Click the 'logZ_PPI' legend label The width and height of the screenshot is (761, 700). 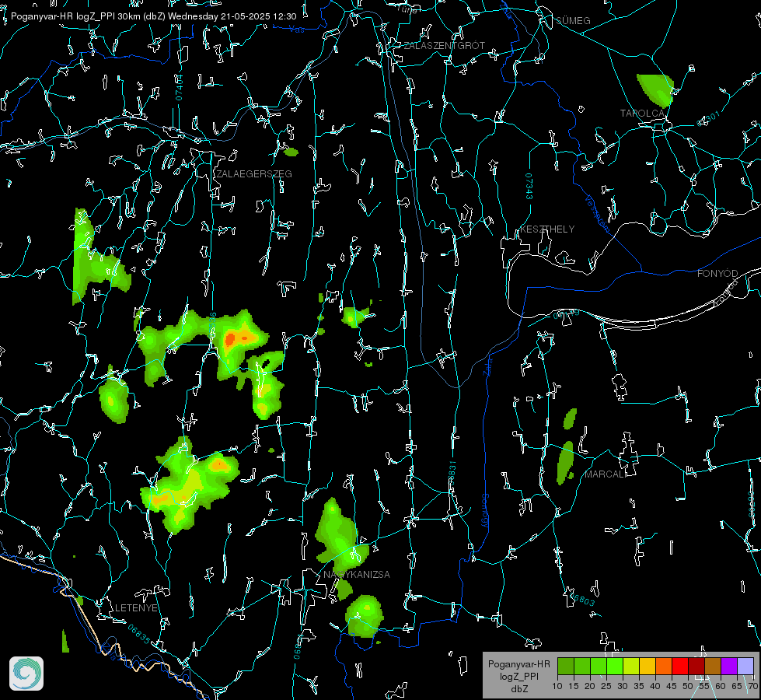[518, 676]
